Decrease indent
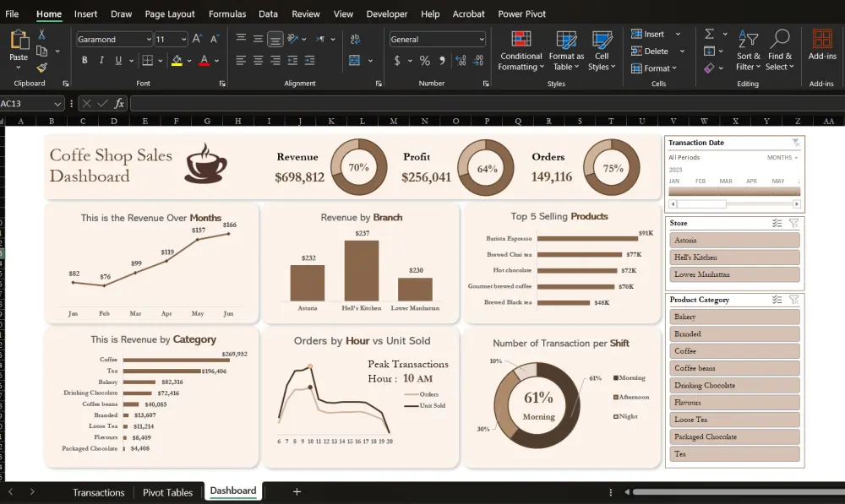Viewport: 845px width, 504px height. point(292,60)
